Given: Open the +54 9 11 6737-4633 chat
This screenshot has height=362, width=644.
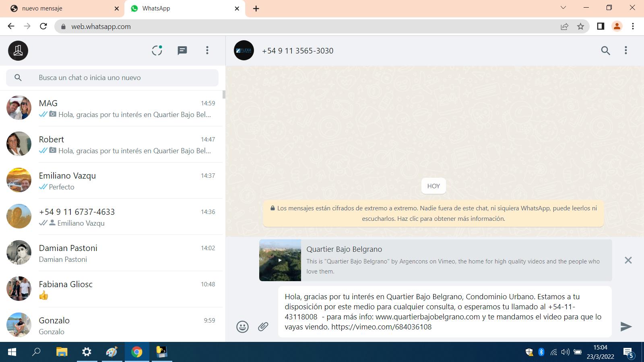Looking at the screenshot, I should [111, 217].
